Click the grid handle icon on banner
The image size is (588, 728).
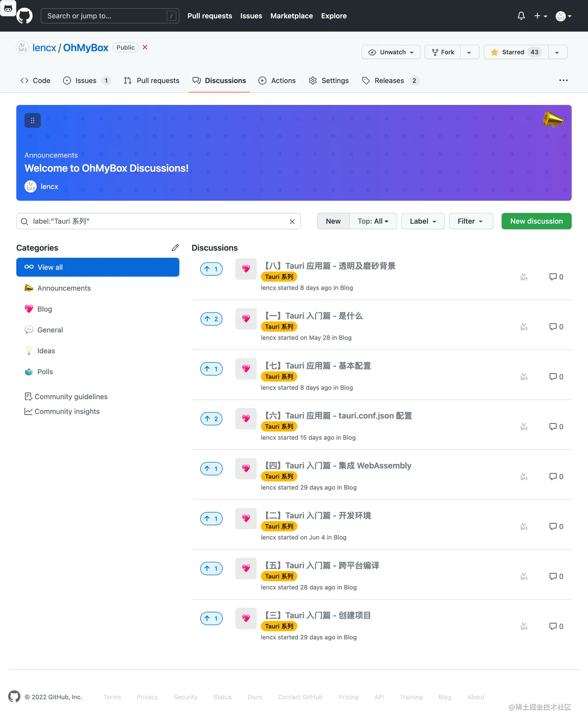click(33, 121)
